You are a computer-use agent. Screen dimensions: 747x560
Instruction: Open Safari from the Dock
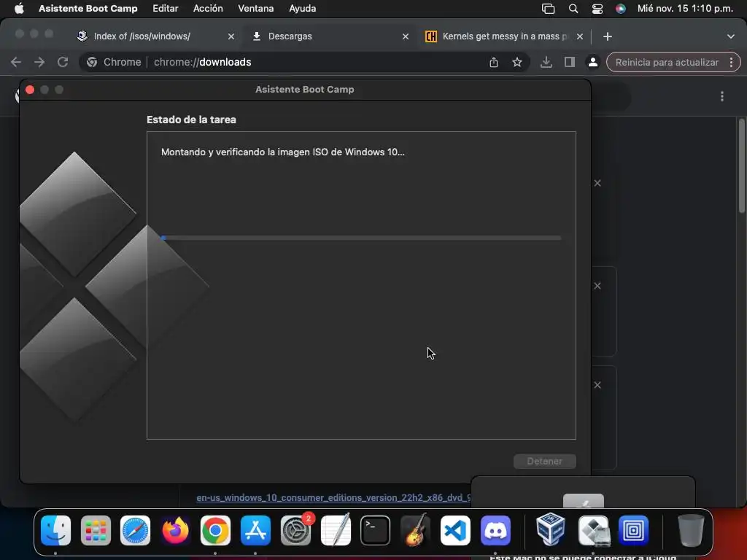pyautogui.click(x=135, y=531)
